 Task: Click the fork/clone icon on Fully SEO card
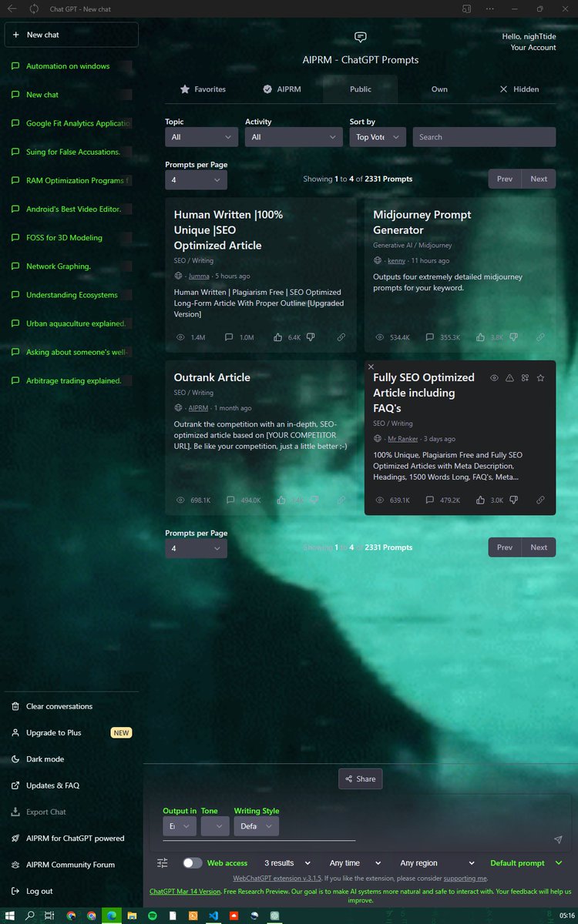(525, 378)
